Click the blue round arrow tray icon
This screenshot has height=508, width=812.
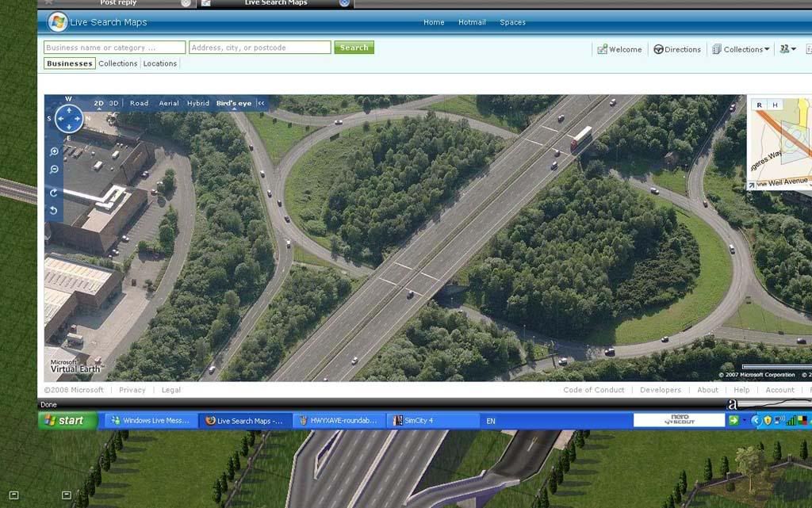756,421
